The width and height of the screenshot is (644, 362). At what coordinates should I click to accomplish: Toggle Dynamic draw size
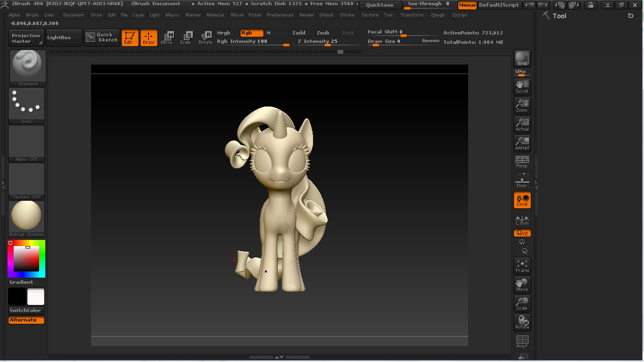click(430, 41)
